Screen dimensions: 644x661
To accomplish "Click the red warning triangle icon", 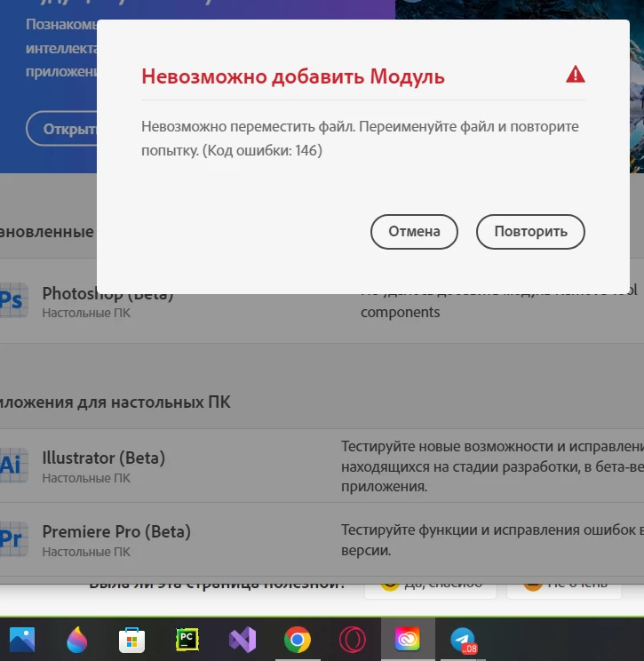I will 576,75.
